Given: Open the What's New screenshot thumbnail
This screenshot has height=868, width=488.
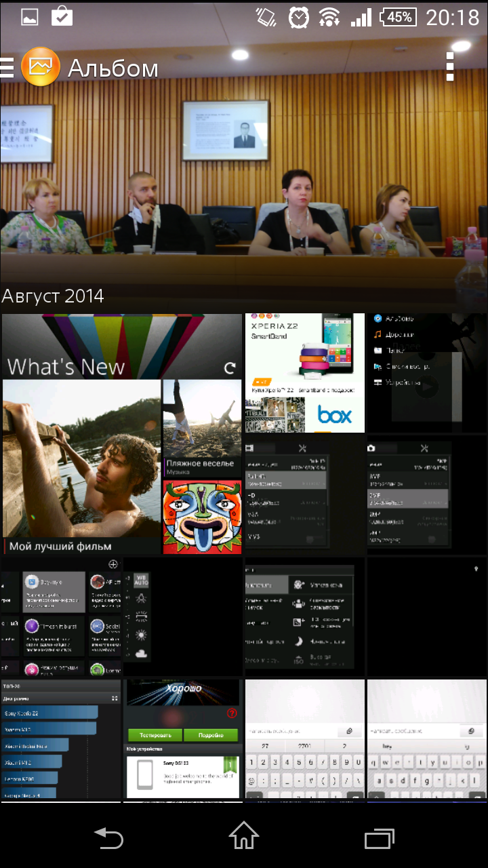Looking at the screenshot, I should coord(122,434).
